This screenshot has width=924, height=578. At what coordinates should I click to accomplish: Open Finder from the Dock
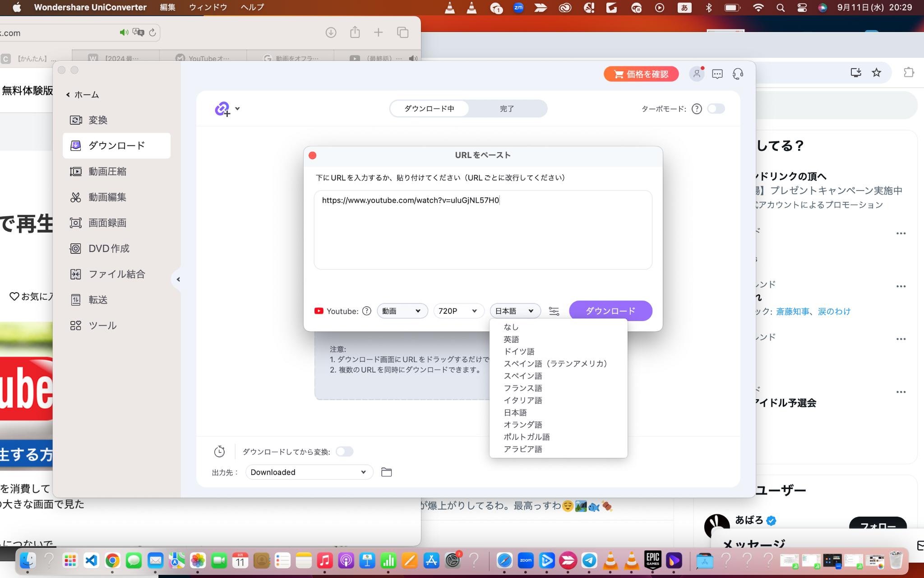[x=28, y=561]
